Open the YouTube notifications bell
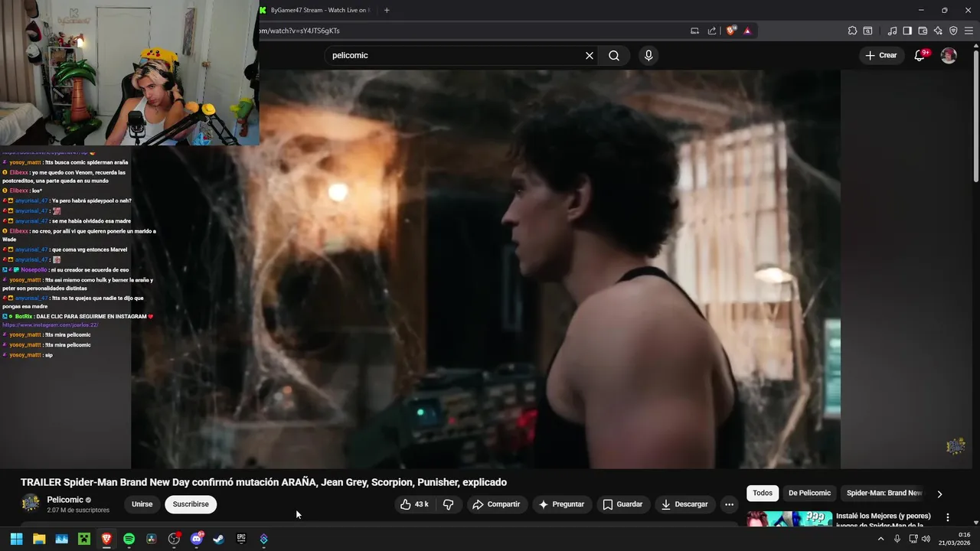 pos(920,55)
